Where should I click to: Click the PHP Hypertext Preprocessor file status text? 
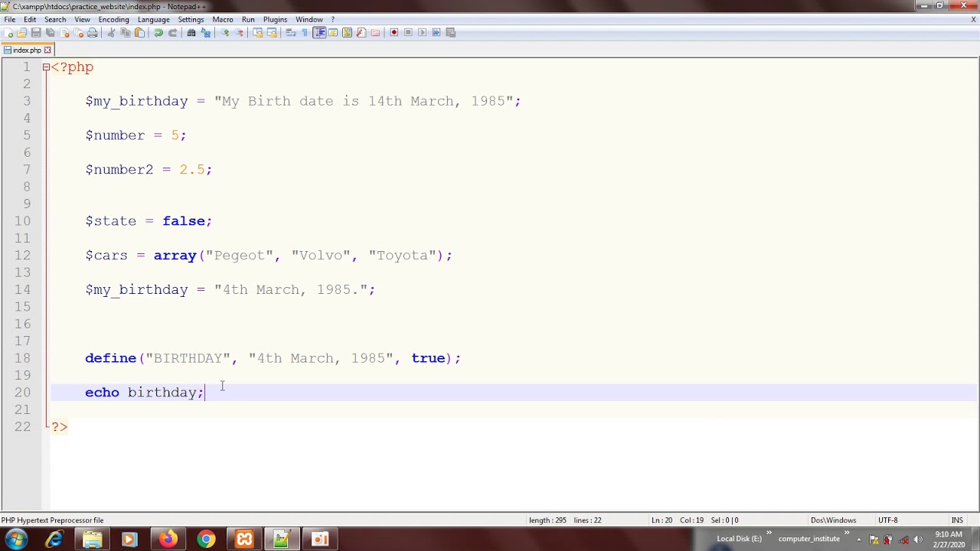point(52,520)
